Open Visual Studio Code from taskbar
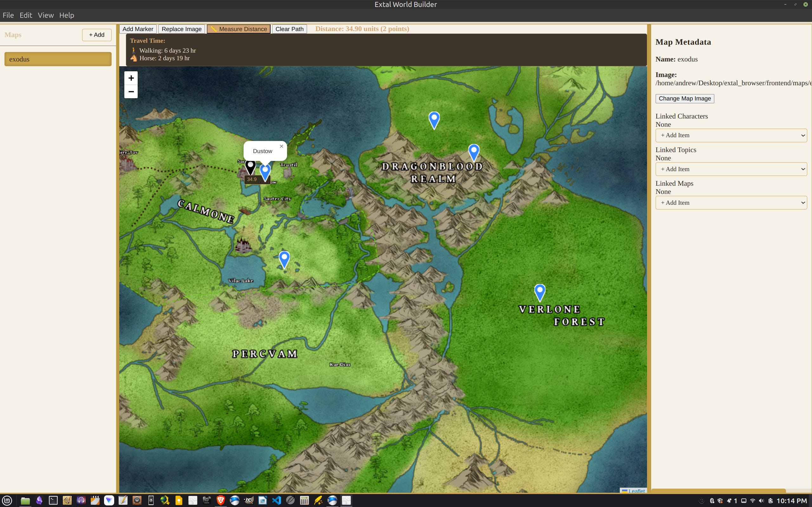Image resolution: width=812 pixels, height=507 pixels. (276, 500)
